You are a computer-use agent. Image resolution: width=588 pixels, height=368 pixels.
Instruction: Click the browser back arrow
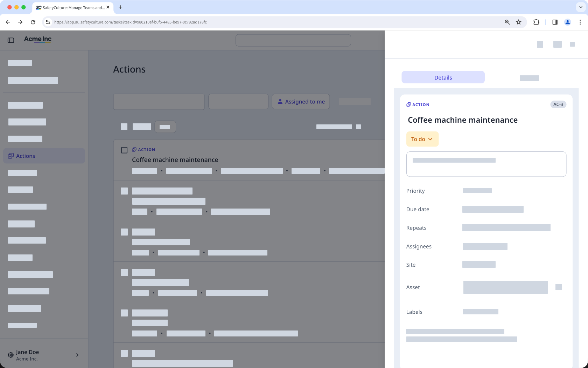8,22
